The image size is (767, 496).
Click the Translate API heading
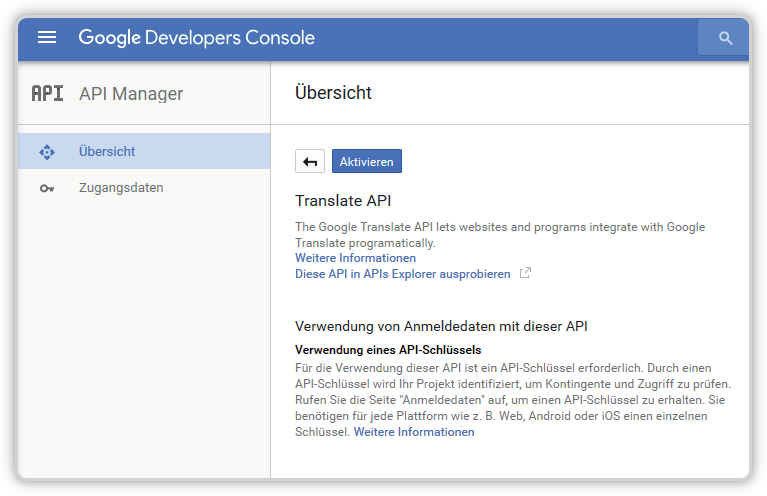[343, 201]
